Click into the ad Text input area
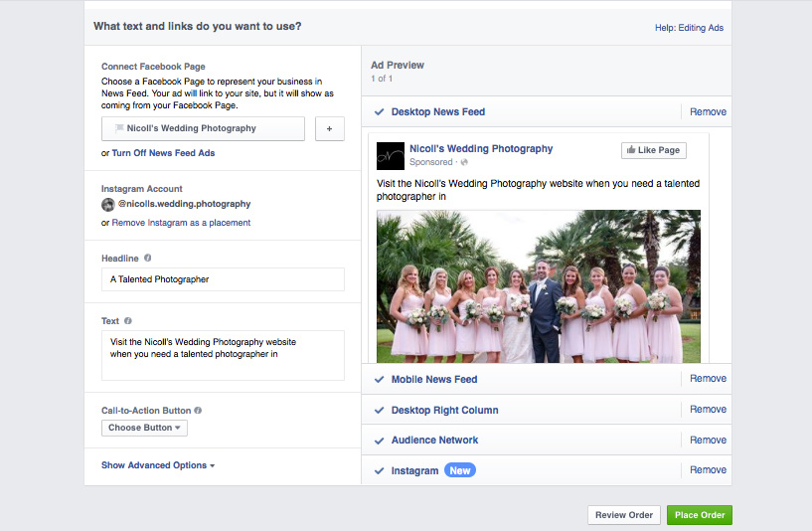812x531 pixels. [x=223, y=355]
